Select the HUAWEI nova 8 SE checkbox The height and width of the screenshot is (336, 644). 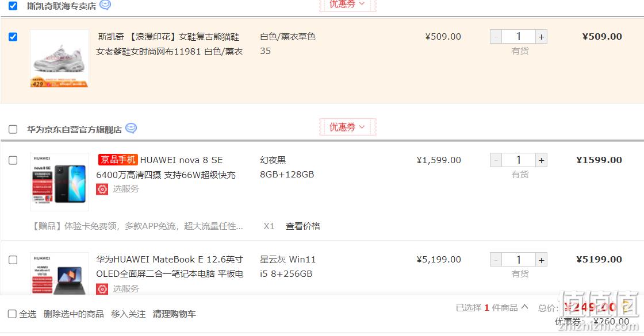(x=13, y=160)
